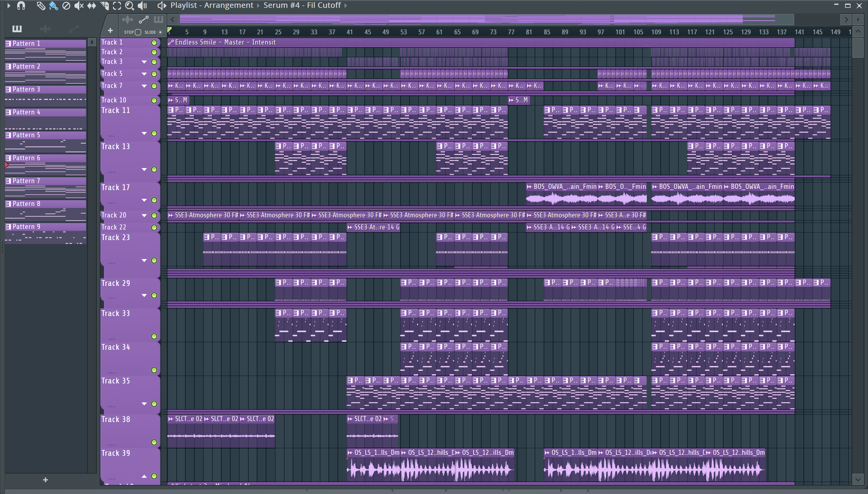The height and width of the screenshot is (494, 868).
Task: Toggle Track 10 mute switch
Action: coord(154,100)
